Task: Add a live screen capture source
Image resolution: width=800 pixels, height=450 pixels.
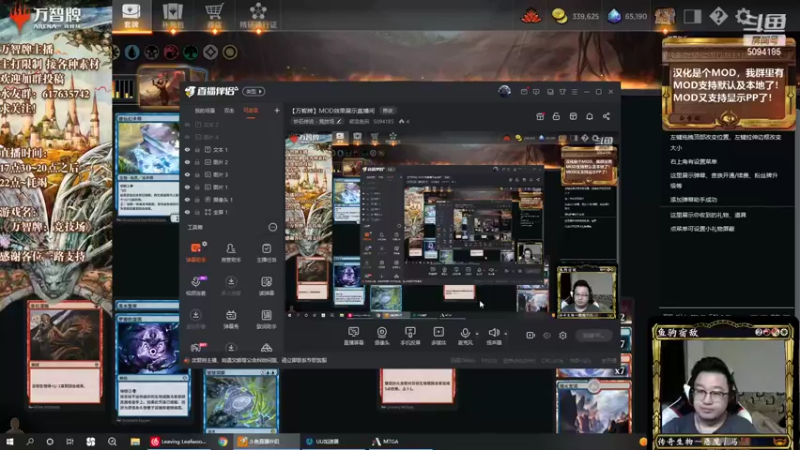Action: point(353,336)
